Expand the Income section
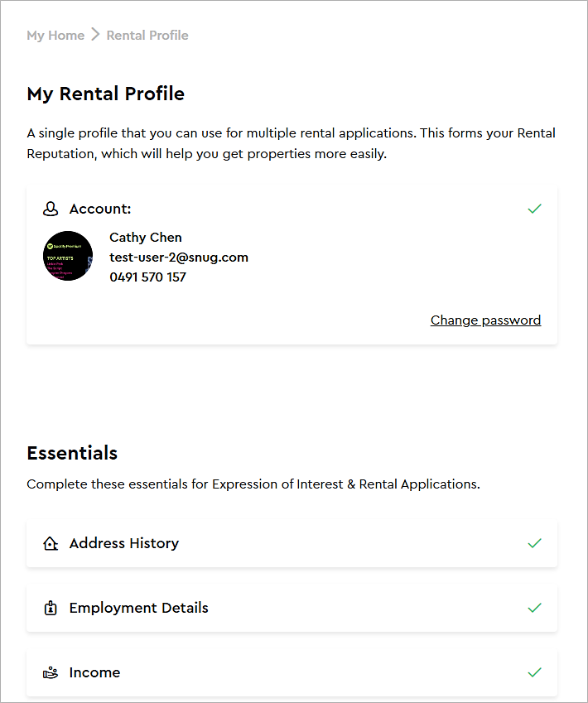The image size is (588, 703). (x=94, y=672)
